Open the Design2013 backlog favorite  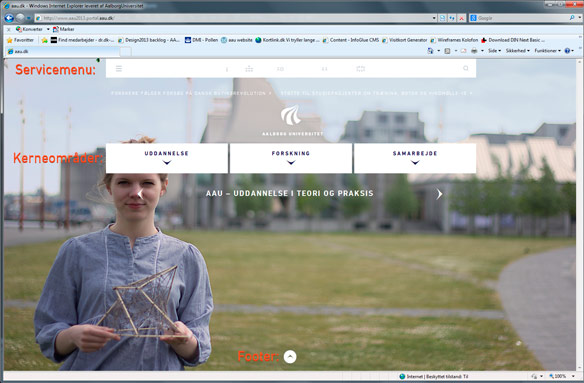pos(149,40)
